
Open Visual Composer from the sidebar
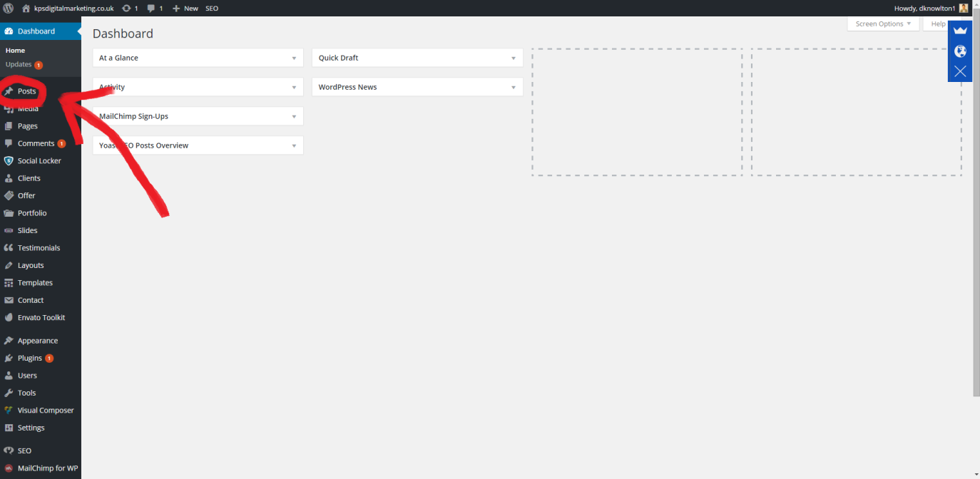point(45,411)
